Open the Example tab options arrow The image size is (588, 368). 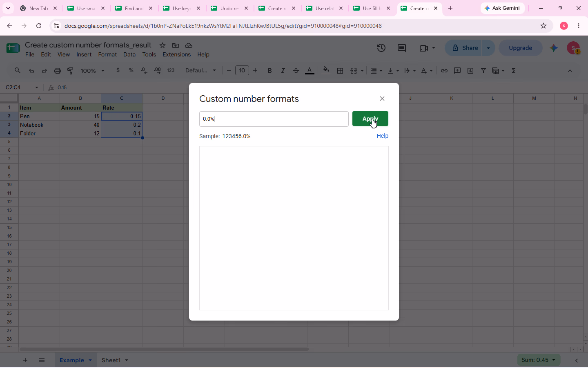90,360
